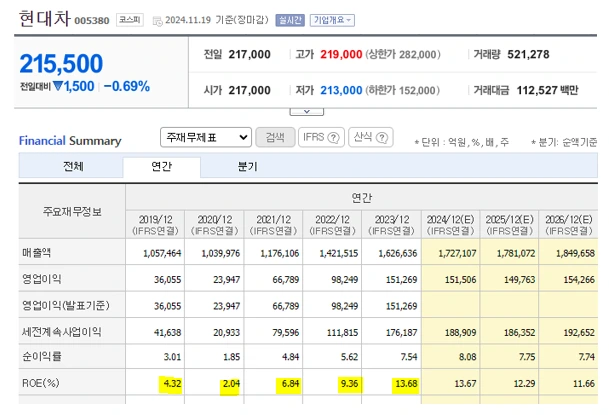Viewport: 609px width, 415px height.
Task: Click the 실시간 button
Action: point(290,20)
